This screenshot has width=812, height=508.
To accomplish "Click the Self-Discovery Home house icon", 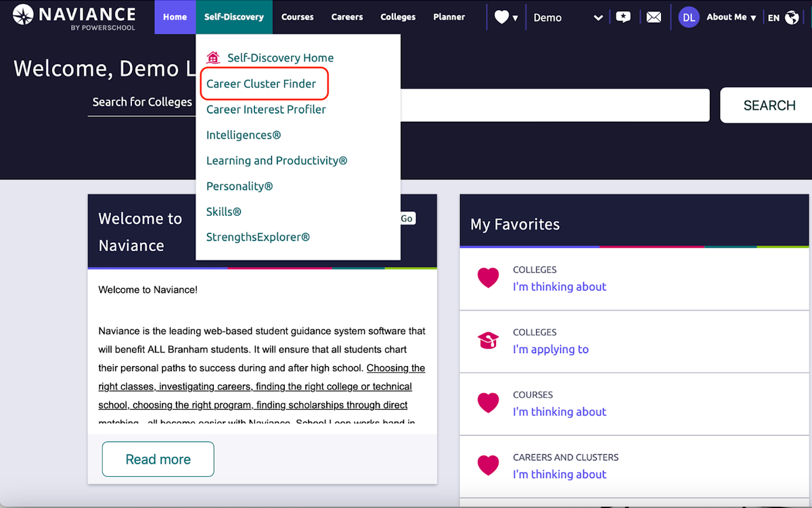I will pos(213,57).
